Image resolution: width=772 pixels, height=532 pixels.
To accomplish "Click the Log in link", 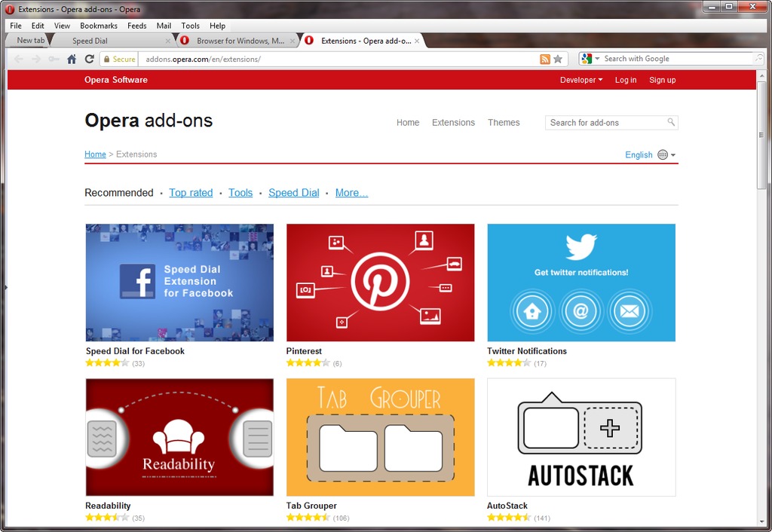I will pos(626,80).
